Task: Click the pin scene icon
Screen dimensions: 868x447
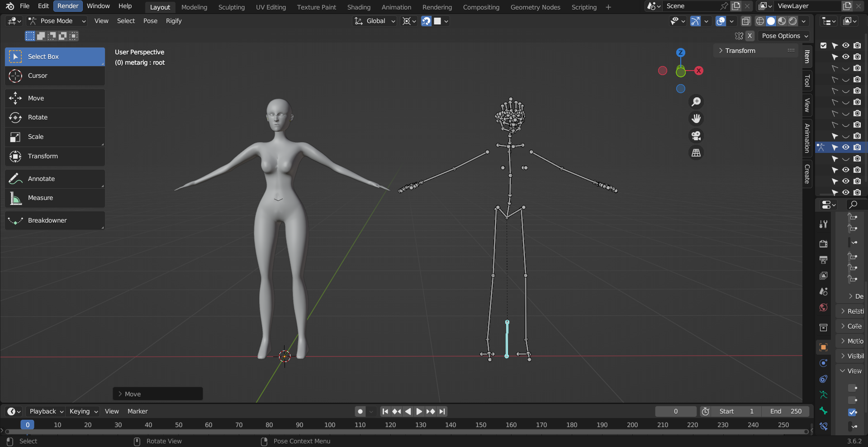Action: pos(724,6)
